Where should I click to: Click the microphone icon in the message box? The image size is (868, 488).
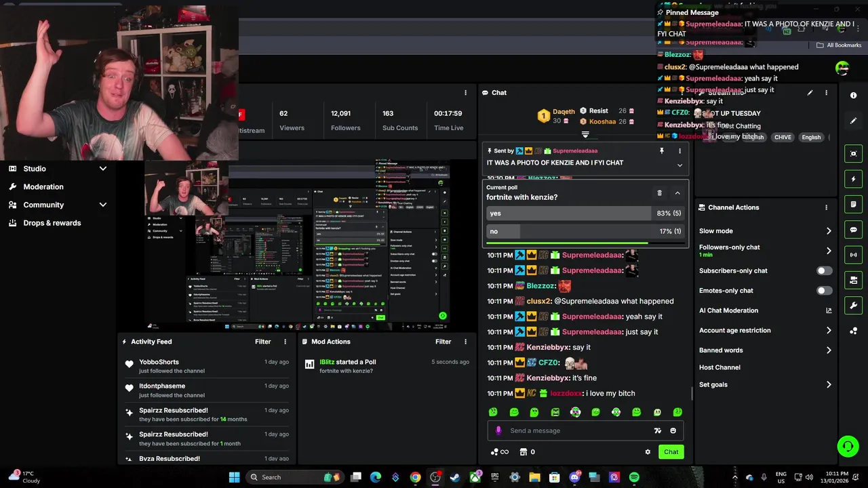coord(498,430)
